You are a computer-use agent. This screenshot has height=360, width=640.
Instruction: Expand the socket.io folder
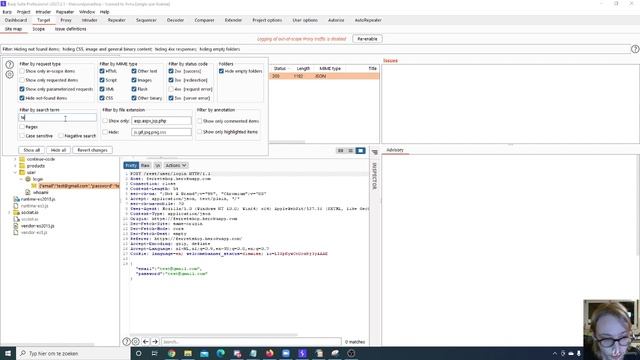pyautogui.click(x=9, y=213)
